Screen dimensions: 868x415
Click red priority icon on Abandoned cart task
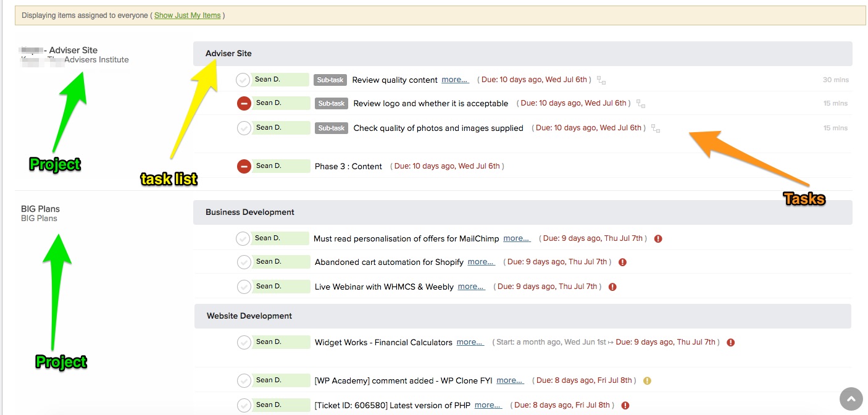pyautogui.click(x=622, y=262)
